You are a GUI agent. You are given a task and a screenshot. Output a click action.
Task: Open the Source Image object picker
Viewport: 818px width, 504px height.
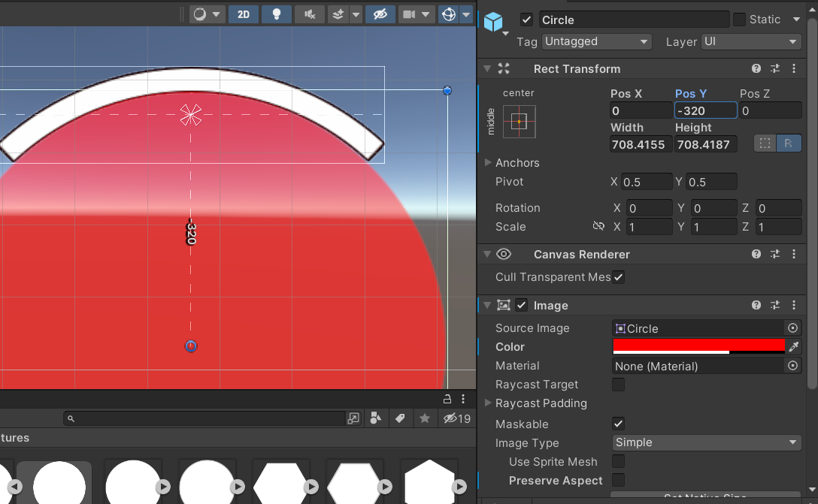point(792,327)
